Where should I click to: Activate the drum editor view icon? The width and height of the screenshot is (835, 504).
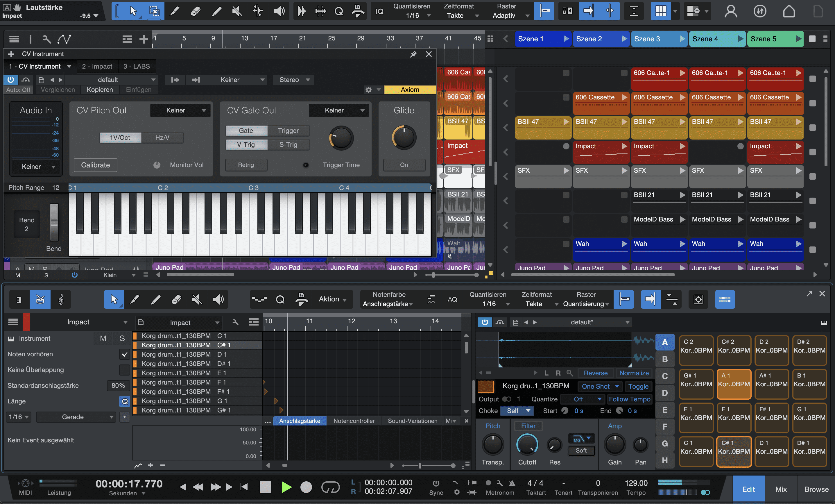[x=40, y=299]
